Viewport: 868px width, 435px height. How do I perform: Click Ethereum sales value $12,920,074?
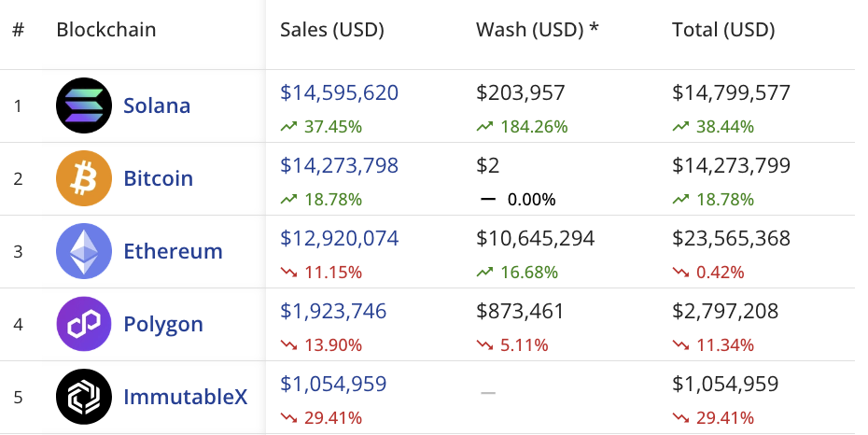340,238
